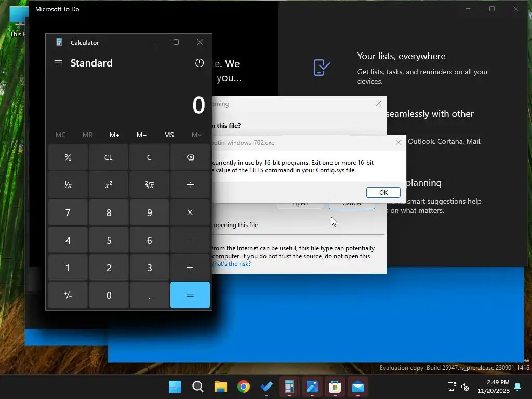Launch Google Chrome from the taskbar
This screenshot has height=399, width=532.
[244, 387]
